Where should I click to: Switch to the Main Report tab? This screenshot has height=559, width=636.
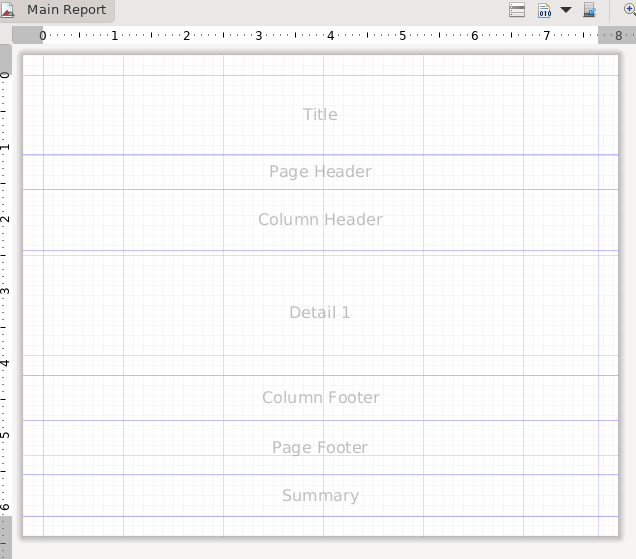pos(65,10)
